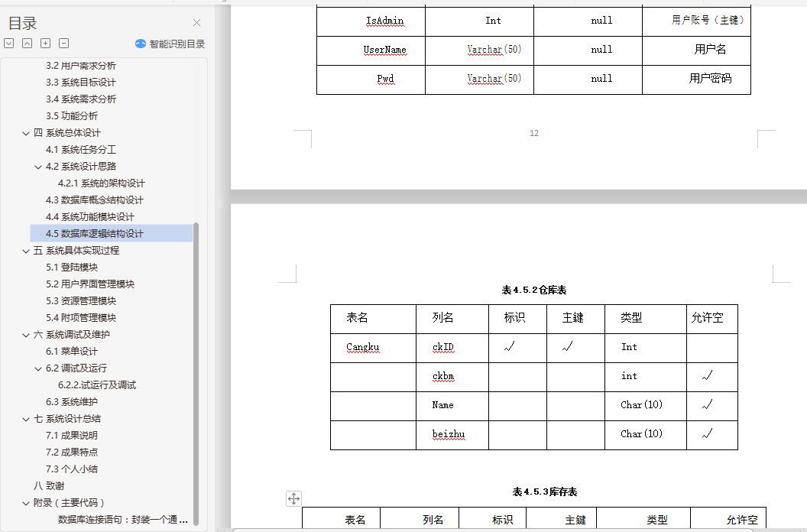Go to 7.3 个人小结 heading
This screenshot has width=807, height=532.
click(x=72, y=469)
